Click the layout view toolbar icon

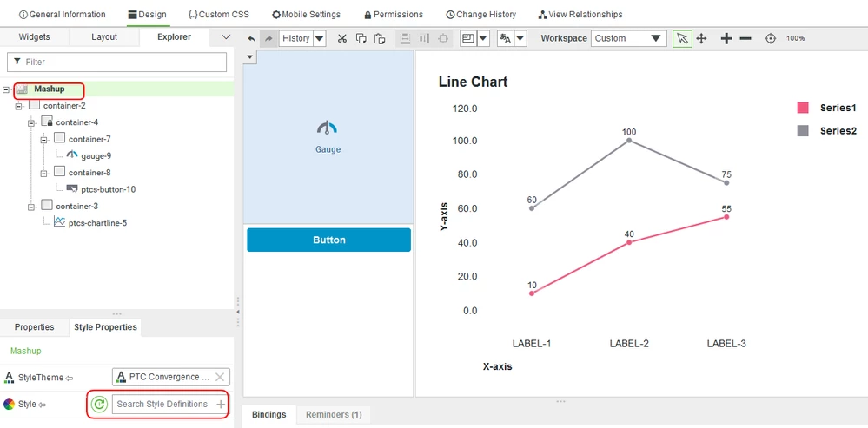468,39
